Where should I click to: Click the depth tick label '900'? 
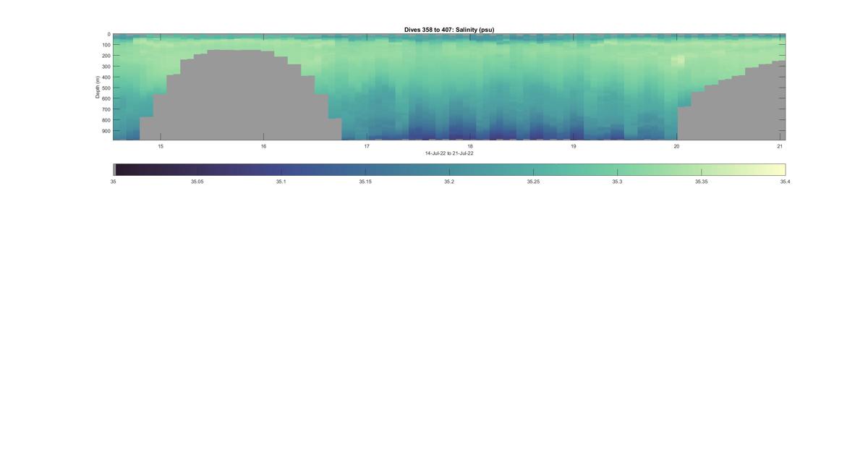coord(106,132)
